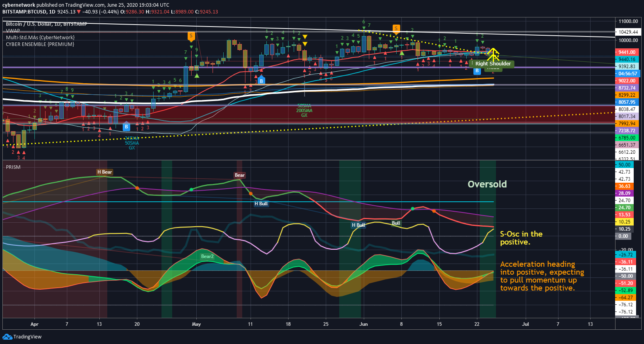Image resolution: width=644 pixels, height=344 pixels.
Task: Click the orange -64.27 PRISM label
Action: (626, 297)
